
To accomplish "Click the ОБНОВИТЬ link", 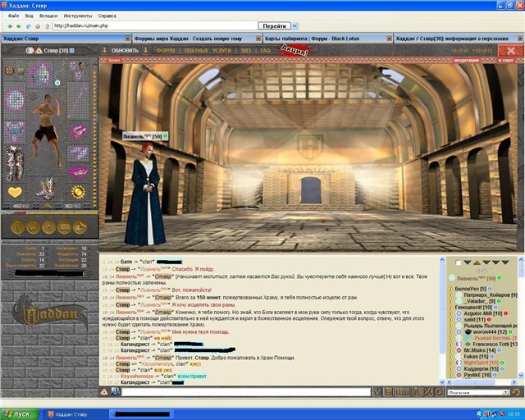I will point(125,51).
